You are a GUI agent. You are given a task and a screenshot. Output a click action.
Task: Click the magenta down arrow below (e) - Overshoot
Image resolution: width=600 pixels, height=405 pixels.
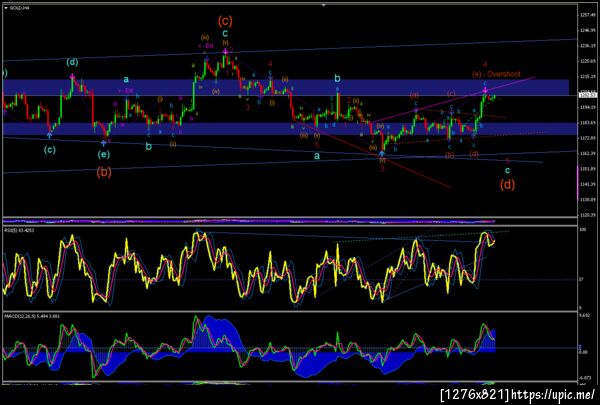point(485,90)
